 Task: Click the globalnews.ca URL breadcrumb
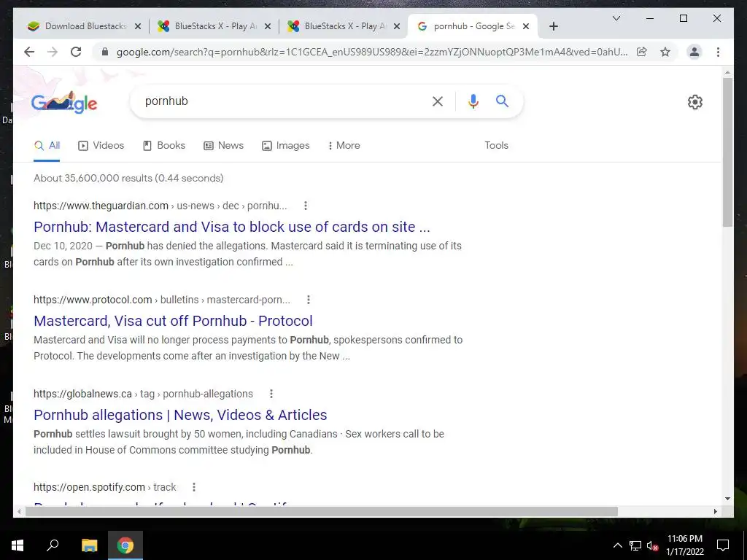point(143,394)
